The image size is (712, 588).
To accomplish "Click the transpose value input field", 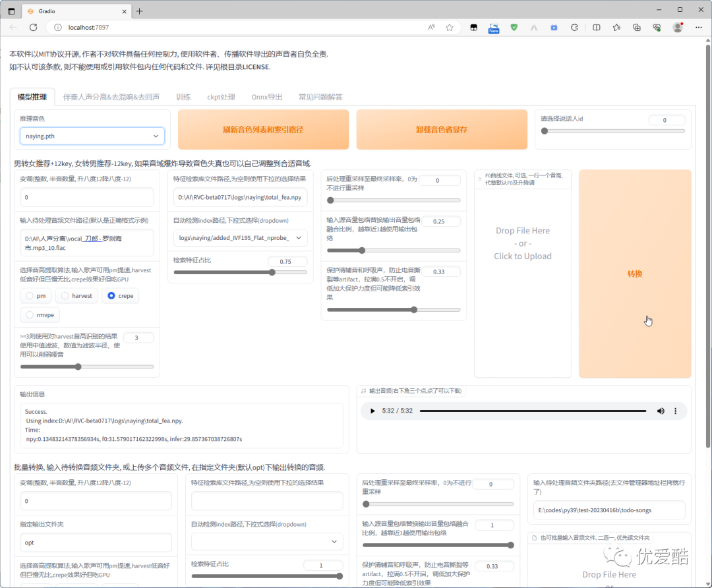I will coord(87,197).
